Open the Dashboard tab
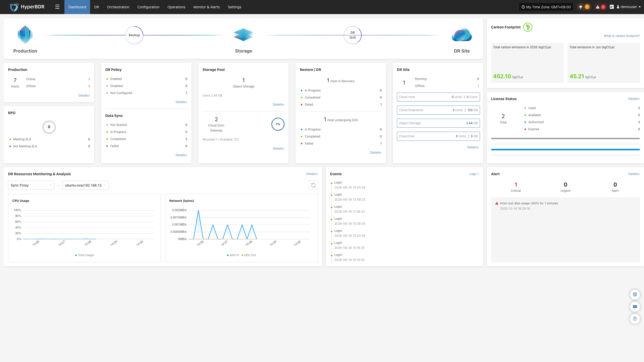This screenshot has width=644, height=362. pos(77,7)
